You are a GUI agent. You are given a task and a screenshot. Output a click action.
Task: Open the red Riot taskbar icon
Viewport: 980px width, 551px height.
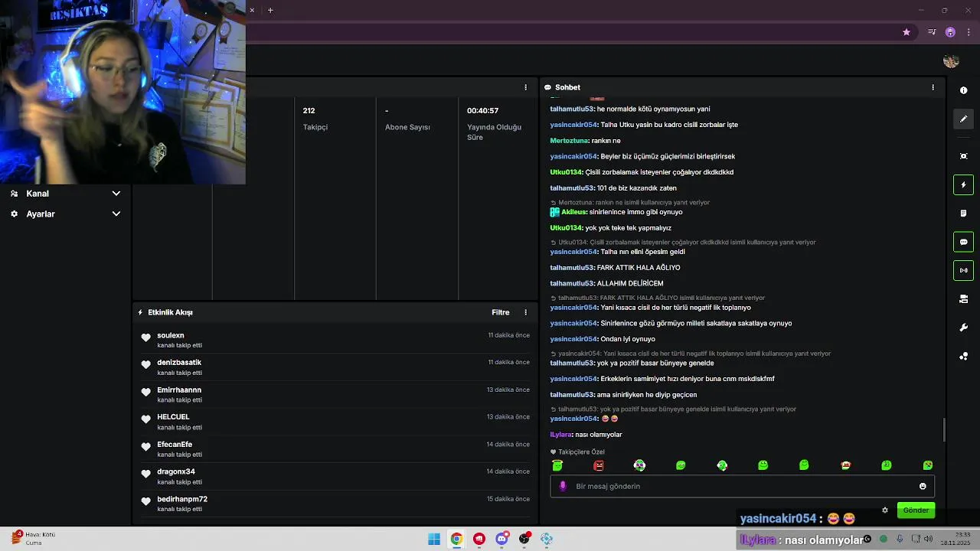479,539
